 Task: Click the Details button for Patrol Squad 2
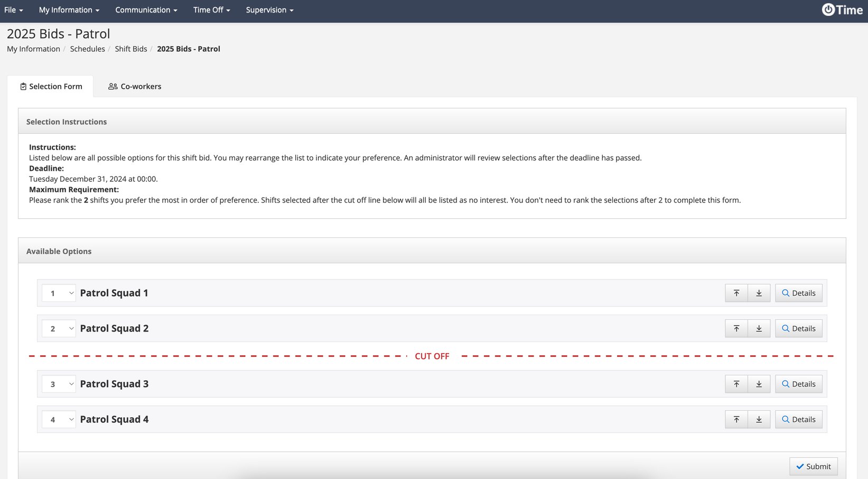(798, 328)
